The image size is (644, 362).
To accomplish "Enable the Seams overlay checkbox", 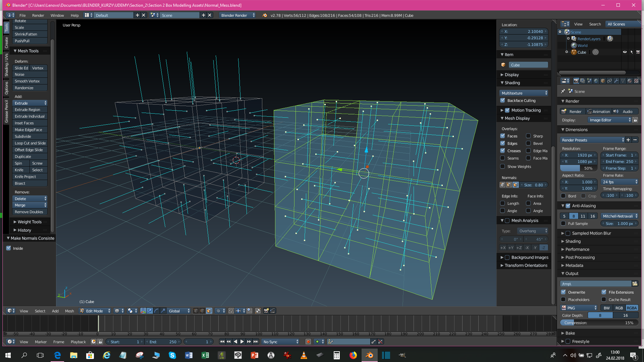I will [502, 158].
